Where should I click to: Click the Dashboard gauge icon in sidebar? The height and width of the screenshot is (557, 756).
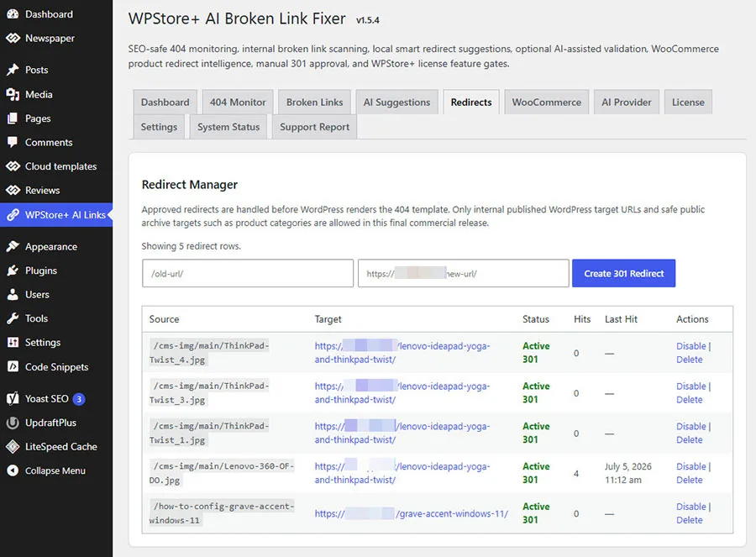coord(13,14)
